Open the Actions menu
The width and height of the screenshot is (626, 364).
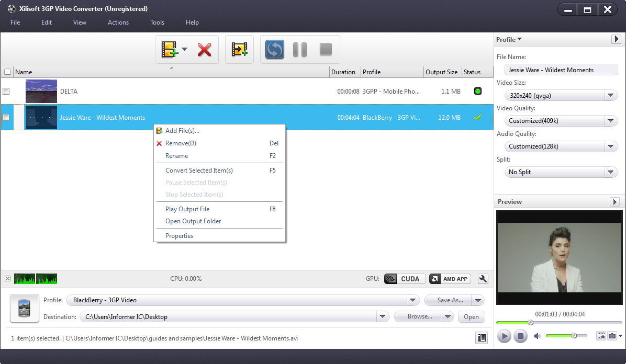click(x=118, y=22)
